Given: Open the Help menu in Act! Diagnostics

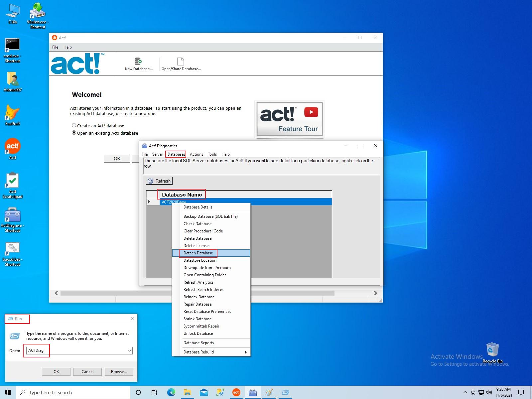Looking at the screenshot, I should tap(225, 154).
